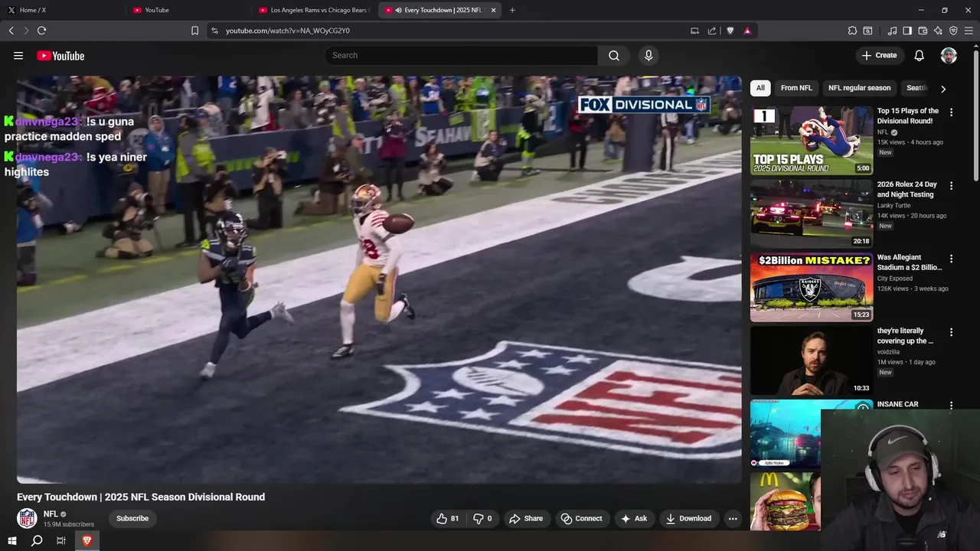
Task: Install app or cast from address bar
Action: (694, 31)
